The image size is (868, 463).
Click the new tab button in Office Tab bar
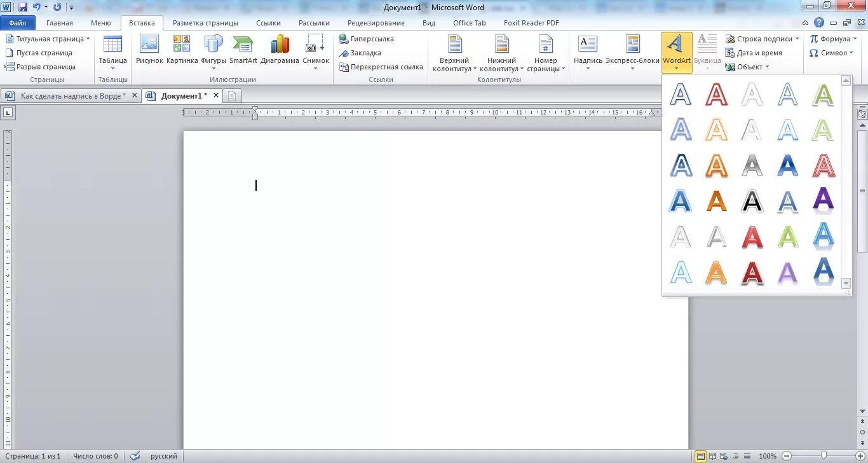[232, 96]
